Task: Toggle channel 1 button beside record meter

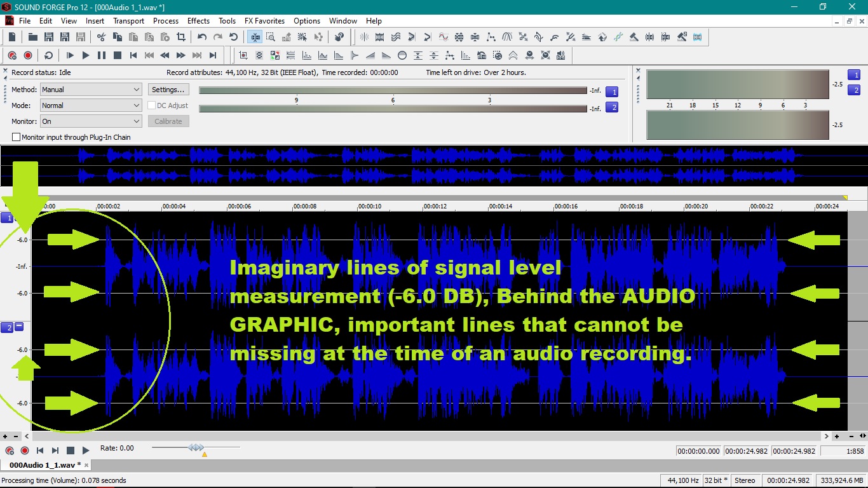Action: pyautogui.click(x=611, y=91)
